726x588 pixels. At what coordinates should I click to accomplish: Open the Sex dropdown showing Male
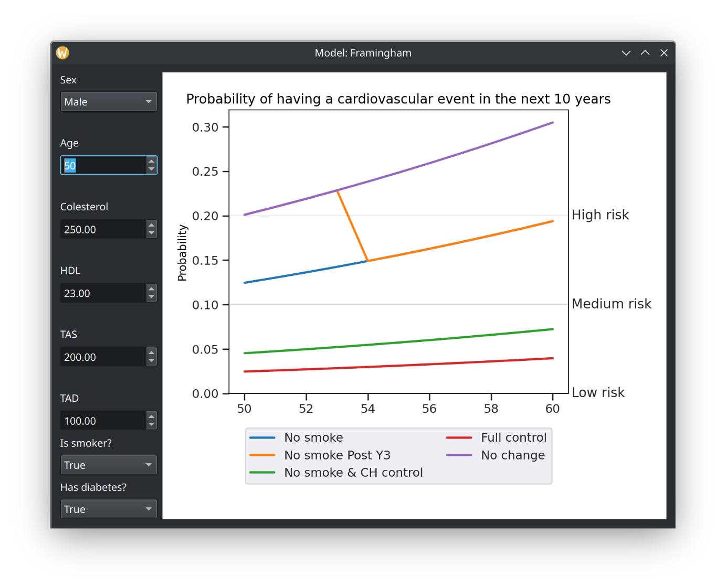pos(109,102)
